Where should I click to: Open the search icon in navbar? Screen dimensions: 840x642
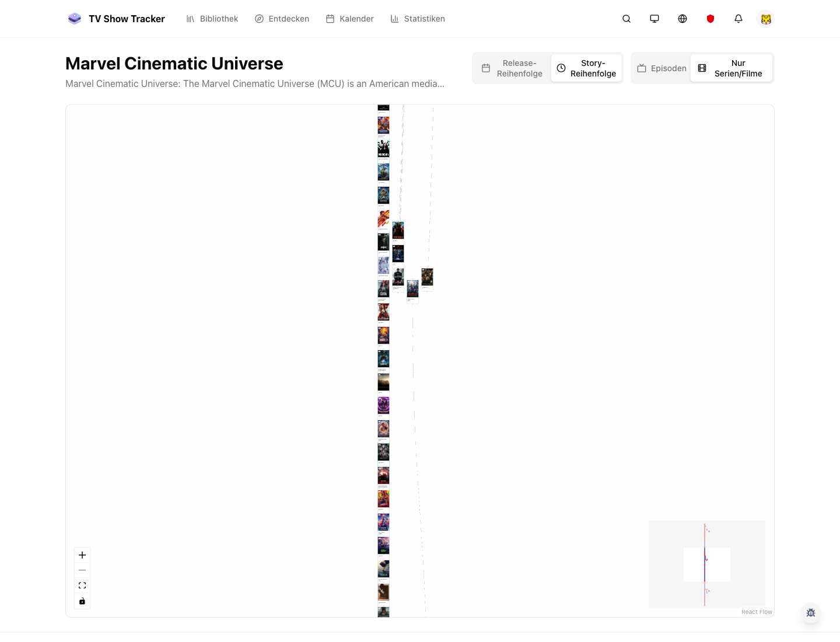(626, 19)
